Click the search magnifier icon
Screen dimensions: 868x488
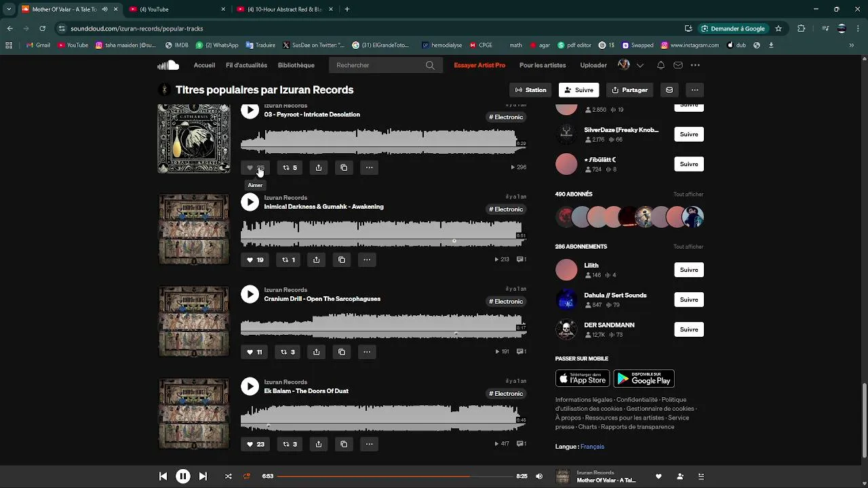[x=430, y=65]
